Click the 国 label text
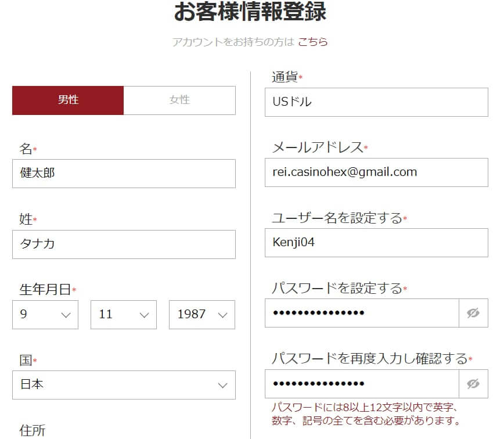The width and height of the screenshot is (504, 439). (26, 360)
